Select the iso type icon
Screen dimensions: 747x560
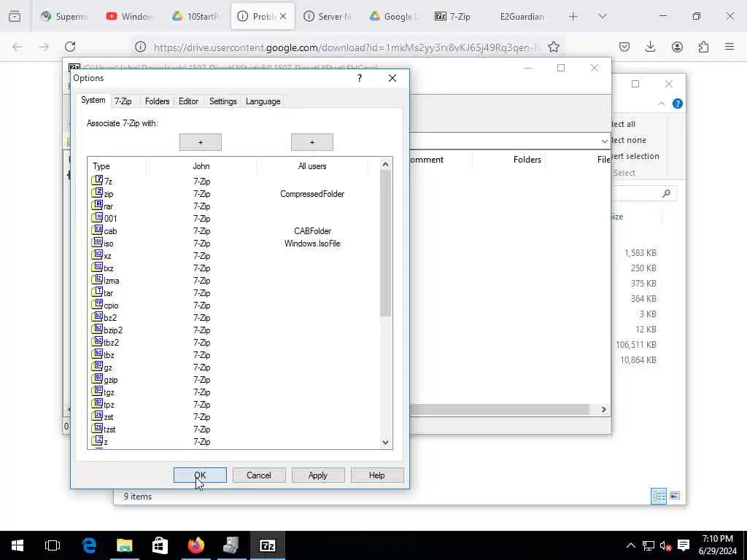click(x=97, y=242)
